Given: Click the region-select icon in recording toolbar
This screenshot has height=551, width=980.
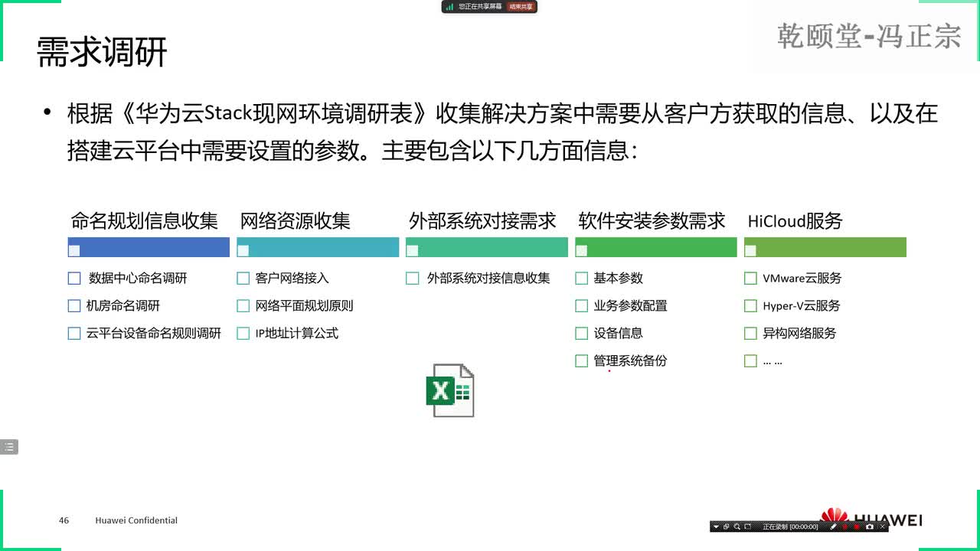Looking at the screenshot, I should 747,527.
